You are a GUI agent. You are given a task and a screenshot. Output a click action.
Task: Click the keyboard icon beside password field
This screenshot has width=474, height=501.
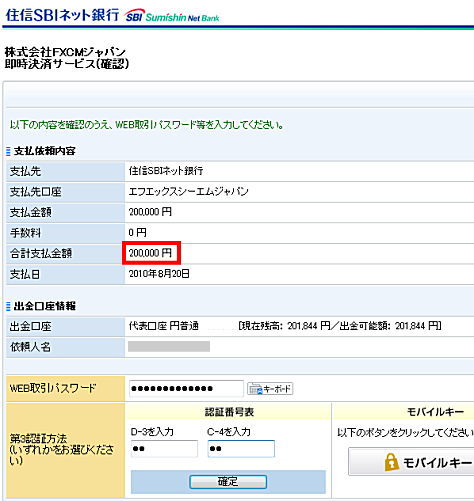(x=256, y=389)
